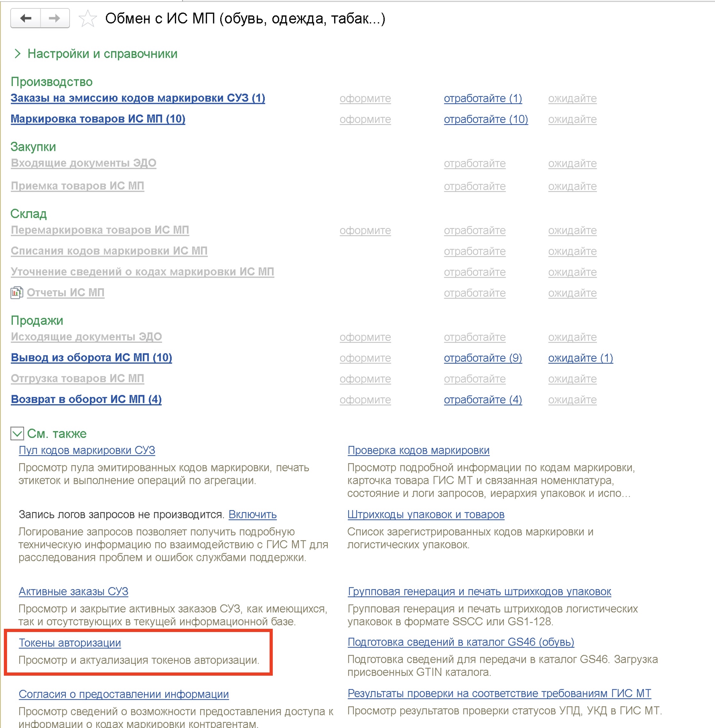Open Отчеты ИС МП link

(66, 293)
